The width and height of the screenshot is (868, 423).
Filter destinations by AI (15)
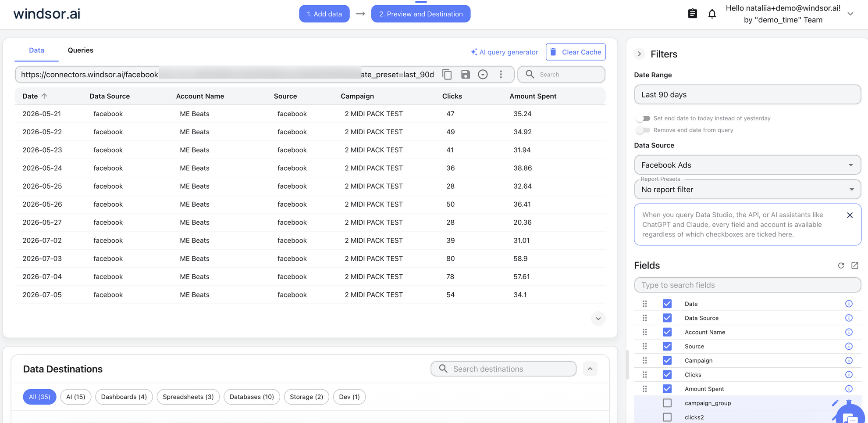[75, 397]
